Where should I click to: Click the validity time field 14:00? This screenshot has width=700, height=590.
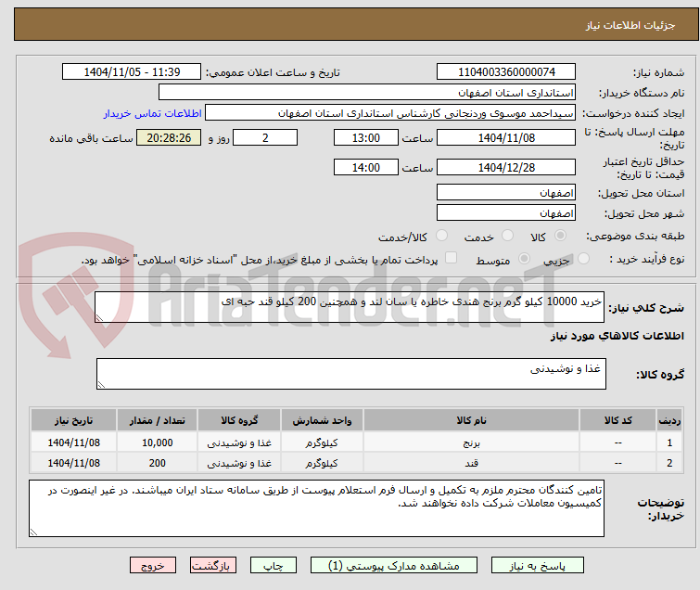coord(365,167)
